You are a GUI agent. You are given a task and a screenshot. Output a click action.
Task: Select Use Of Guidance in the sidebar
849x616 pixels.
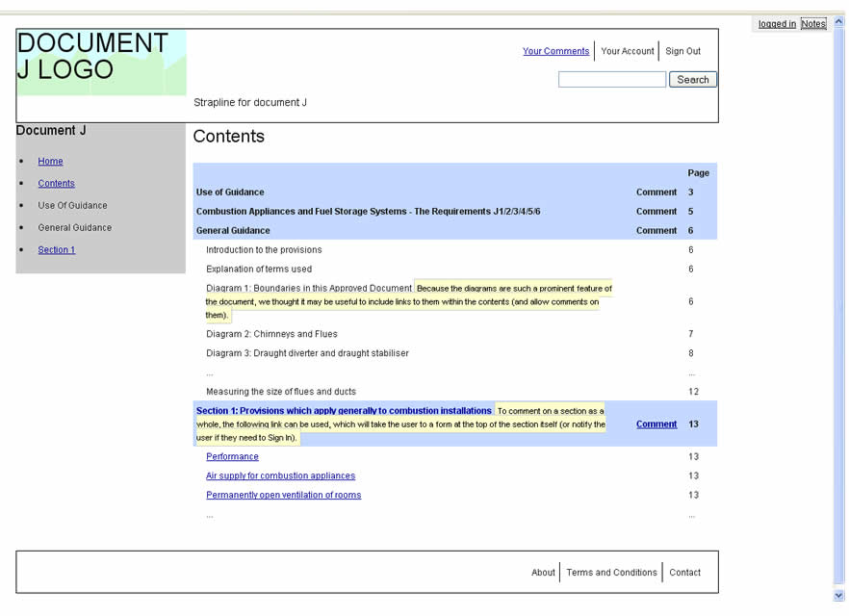tap(72, 206)
